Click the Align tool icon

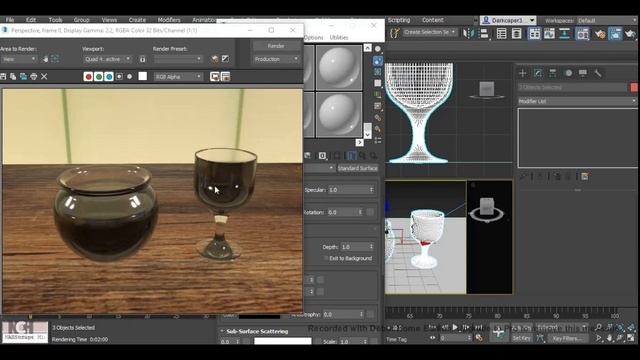[x=484, y=33]
